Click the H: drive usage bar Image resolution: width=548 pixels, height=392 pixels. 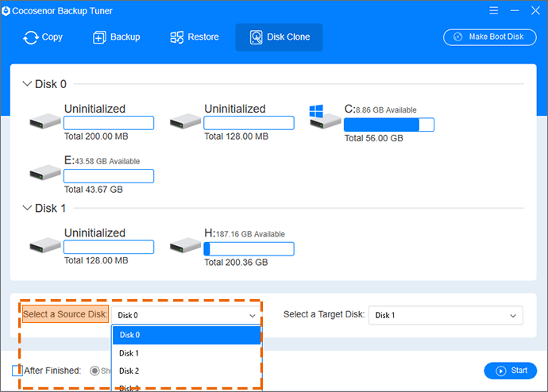click(x=249, y=249)
